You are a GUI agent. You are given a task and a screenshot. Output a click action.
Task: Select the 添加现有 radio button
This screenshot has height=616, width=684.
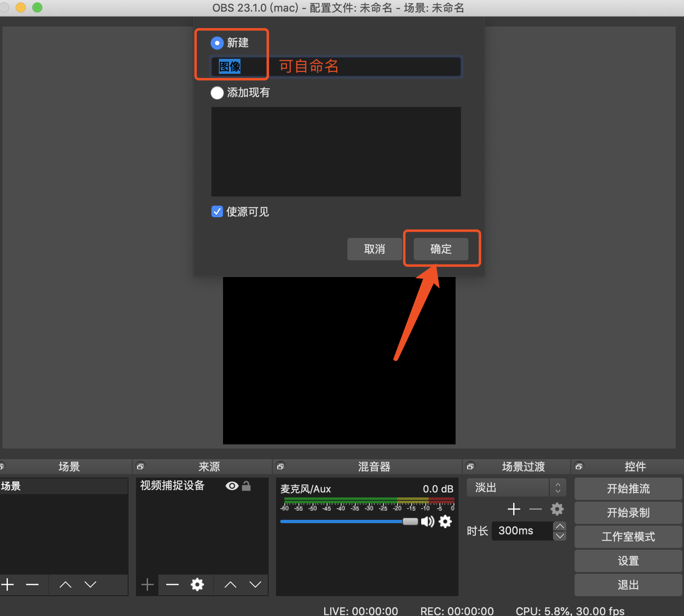[x=217, y=92]
